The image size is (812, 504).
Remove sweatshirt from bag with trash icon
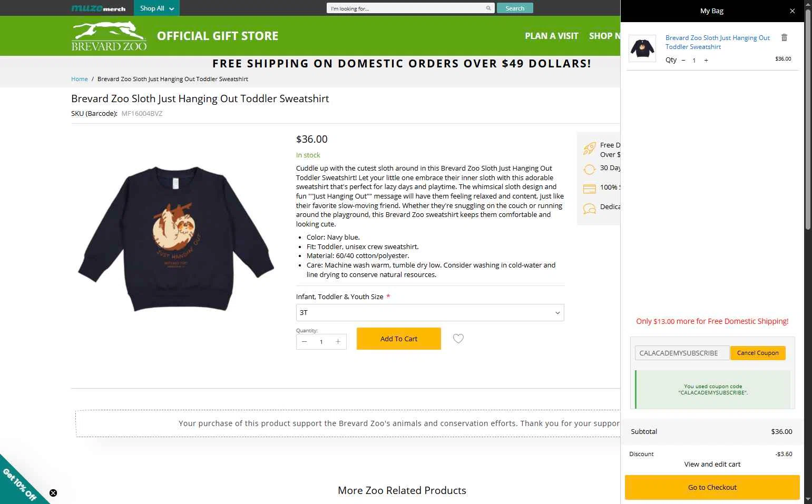784,38
